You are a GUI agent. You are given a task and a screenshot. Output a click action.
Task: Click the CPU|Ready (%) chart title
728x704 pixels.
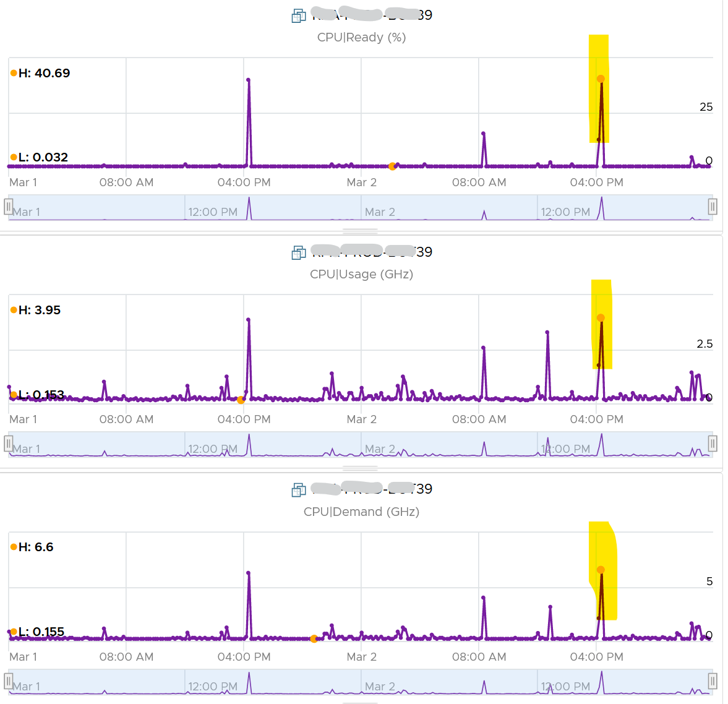[361, 37]
